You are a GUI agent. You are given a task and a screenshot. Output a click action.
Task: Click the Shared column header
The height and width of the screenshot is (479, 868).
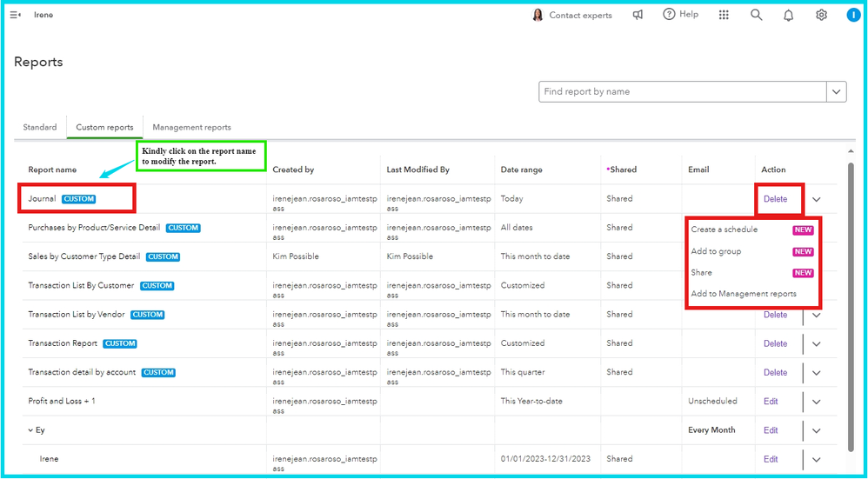623,170
